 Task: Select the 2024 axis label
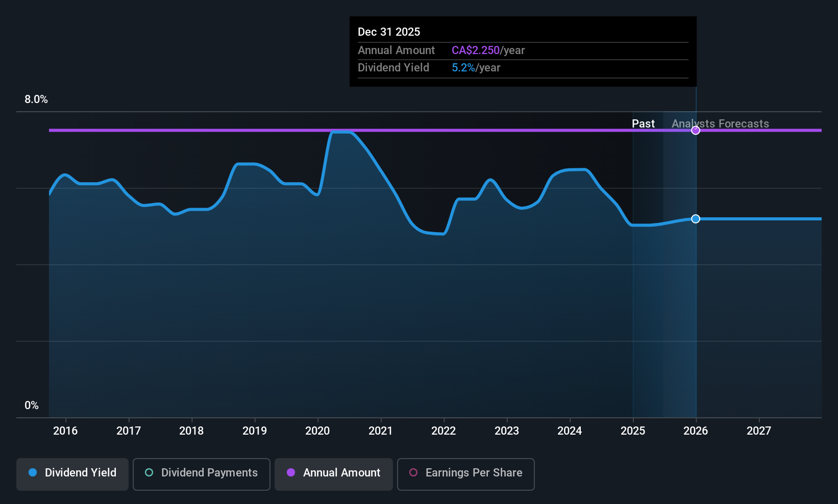(x=570, y=431)
